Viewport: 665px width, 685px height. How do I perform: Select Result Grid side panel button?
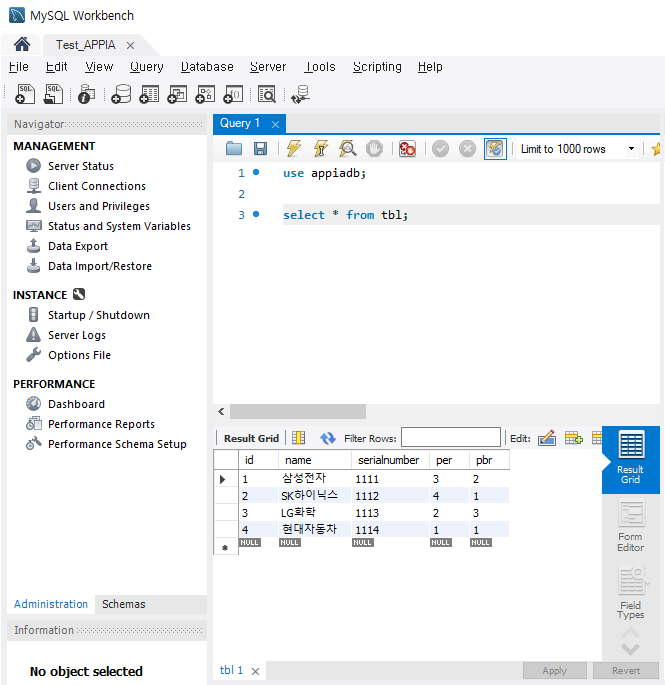click(x=630, y=459)
